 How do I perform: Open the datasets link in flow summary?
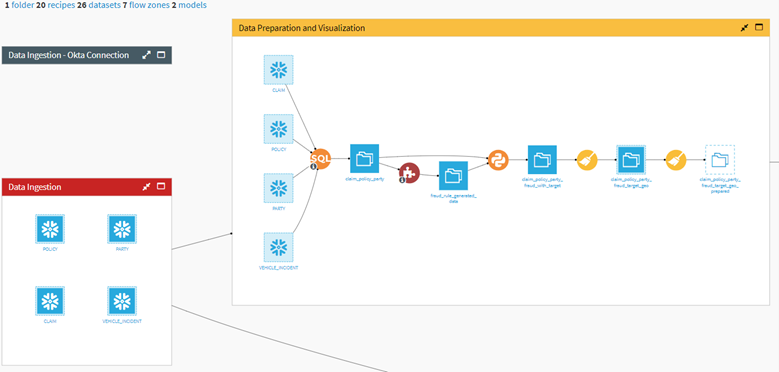pos(104,5)
